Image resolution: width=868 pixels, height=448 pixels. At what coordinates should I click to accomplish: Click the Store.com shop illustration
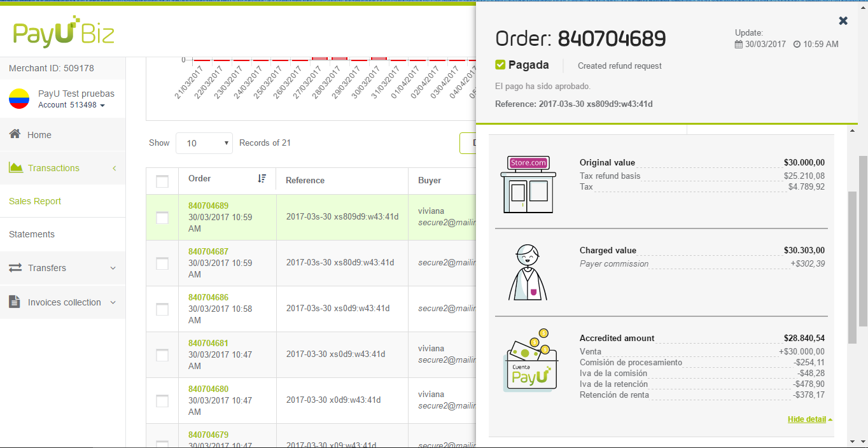coord(528,184)
